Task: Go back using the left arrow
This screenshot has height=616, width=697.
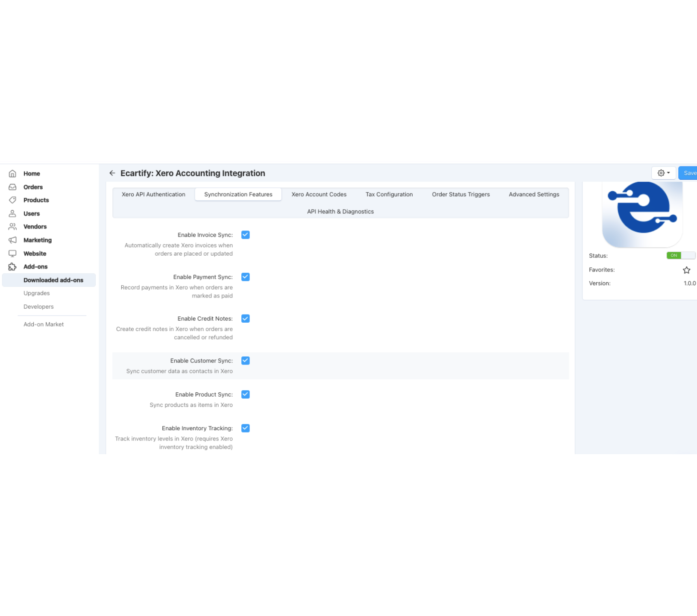Action: click(x=112, y=173)
